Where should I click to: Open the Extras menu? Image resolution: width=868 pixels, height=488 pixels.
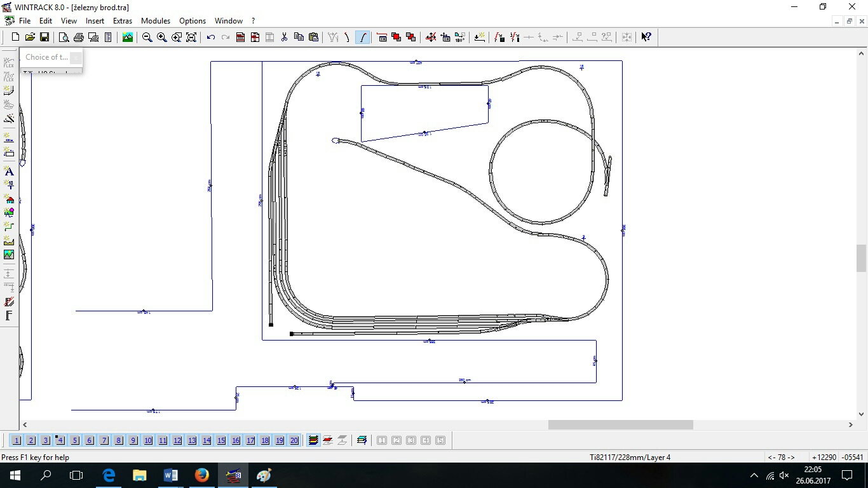pos(123,21)
